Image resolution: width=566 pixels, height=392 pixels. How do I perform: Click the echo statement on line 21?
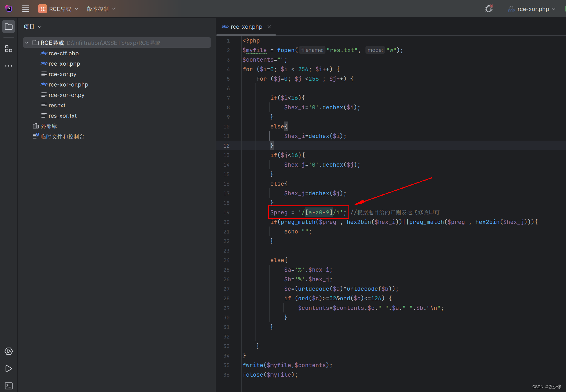tap(298, 231)
